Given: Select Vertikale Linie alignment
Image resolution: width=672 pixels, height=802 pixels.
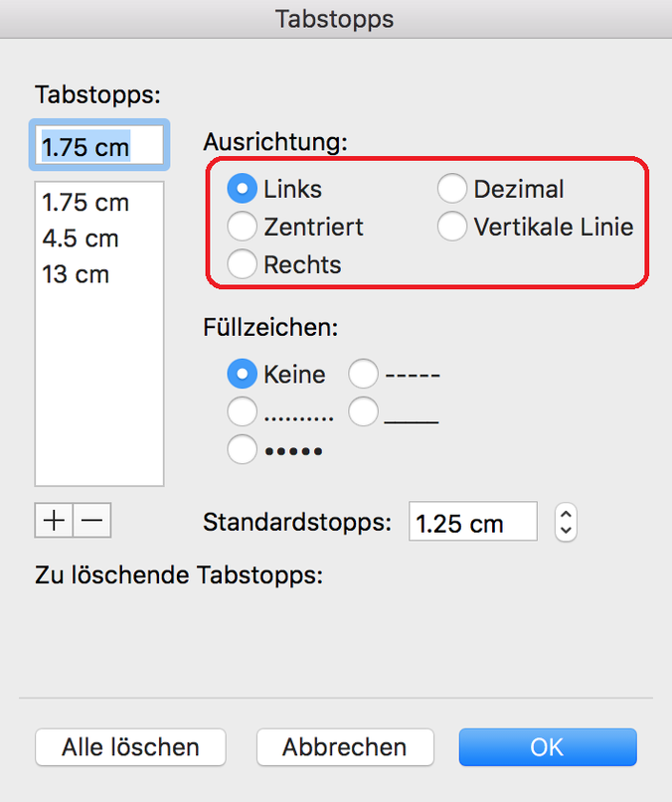Looking at the screenshot, I should (452, 227).
